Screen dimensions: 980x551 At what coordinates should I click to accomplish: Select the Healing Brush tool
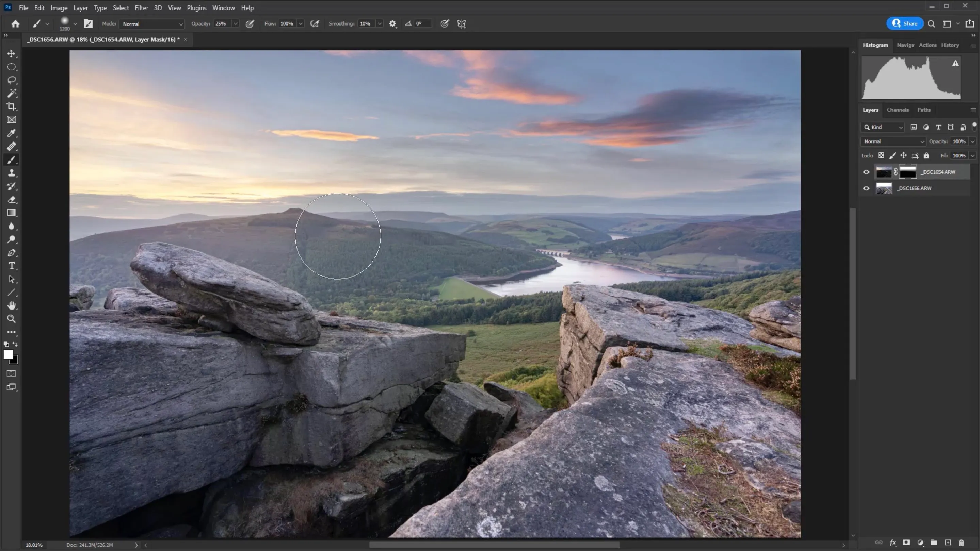tap(12, 146)
